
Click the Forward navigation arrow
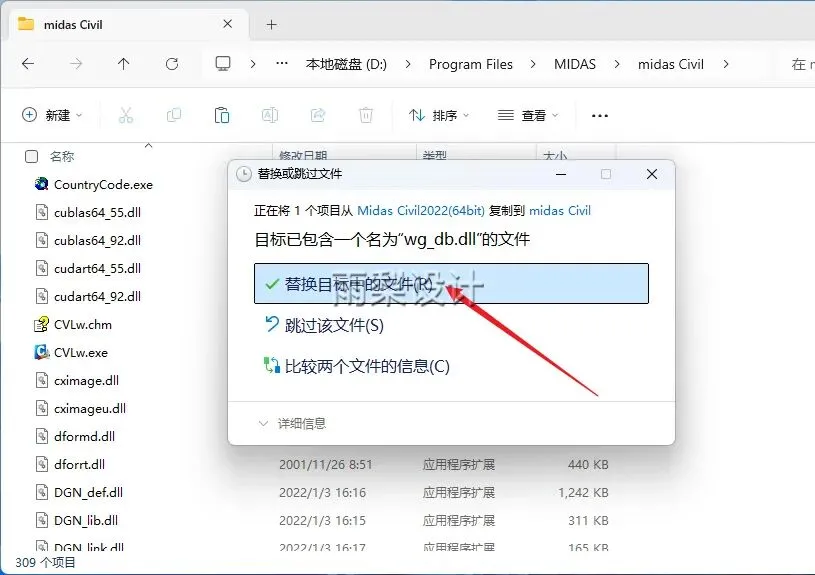coord(76,64)
